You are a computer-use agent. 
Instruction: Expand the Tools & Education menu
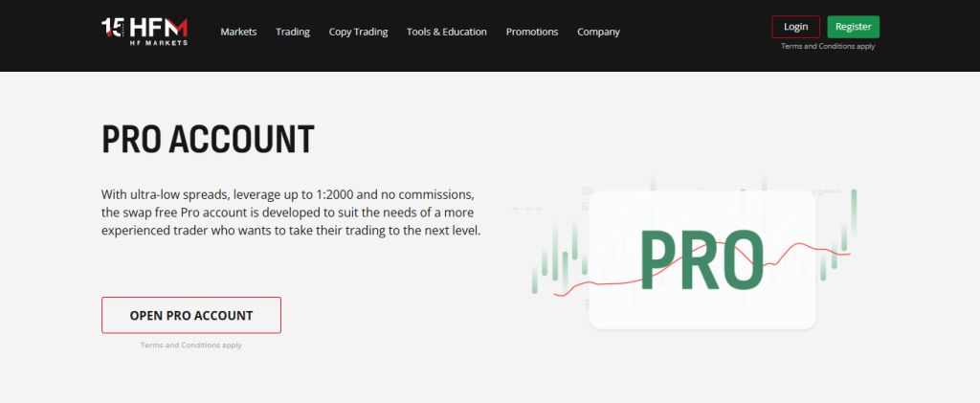click(446, 32)
